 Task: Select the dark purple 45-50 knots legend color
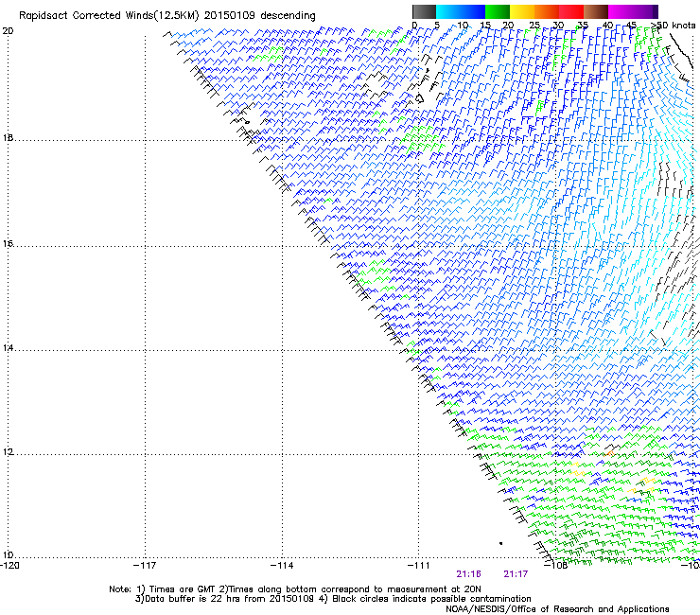645,11
